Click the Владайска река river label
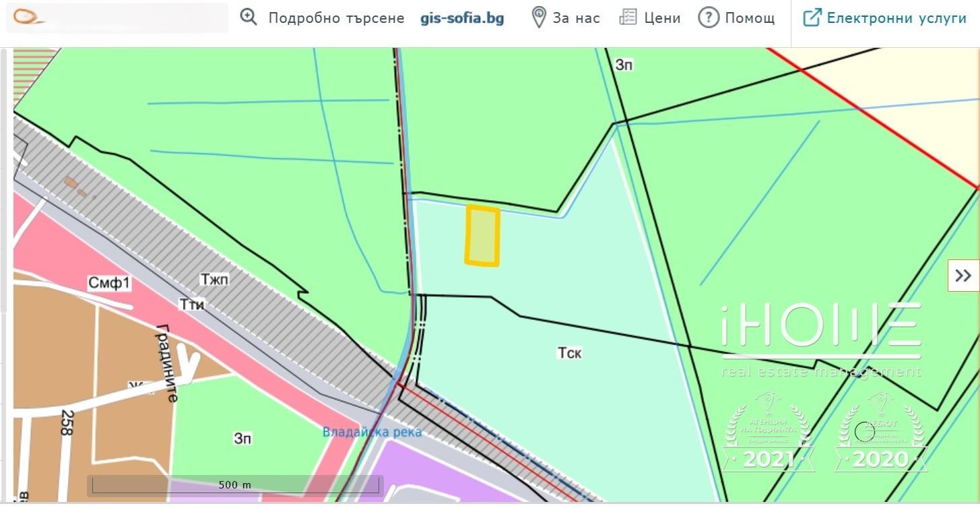The width and height of the screenshot is (980, 508). coord(372,432)
